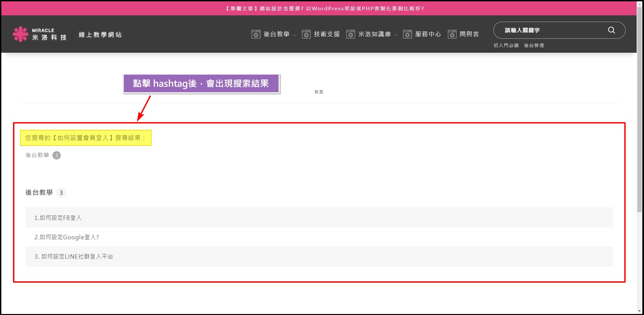Open result 1.如何設定FB登入
The image size is (644, 315).
(x=58, y=218)
